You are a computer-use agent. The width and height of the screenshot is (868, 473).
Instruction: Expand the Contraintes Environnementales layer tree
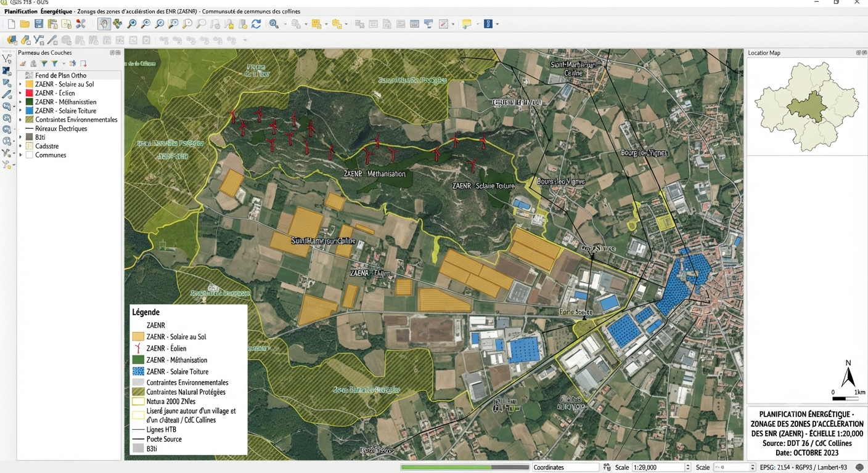click(x=20, y=119)
